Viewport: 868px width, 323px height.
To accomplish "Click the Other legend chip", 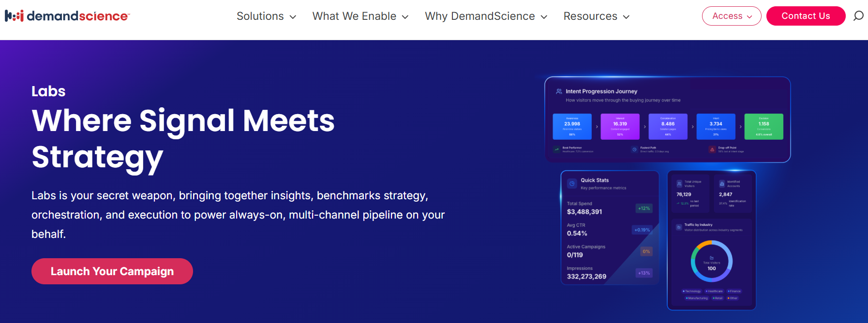I will pyautogui.click(x=733, y=298).
